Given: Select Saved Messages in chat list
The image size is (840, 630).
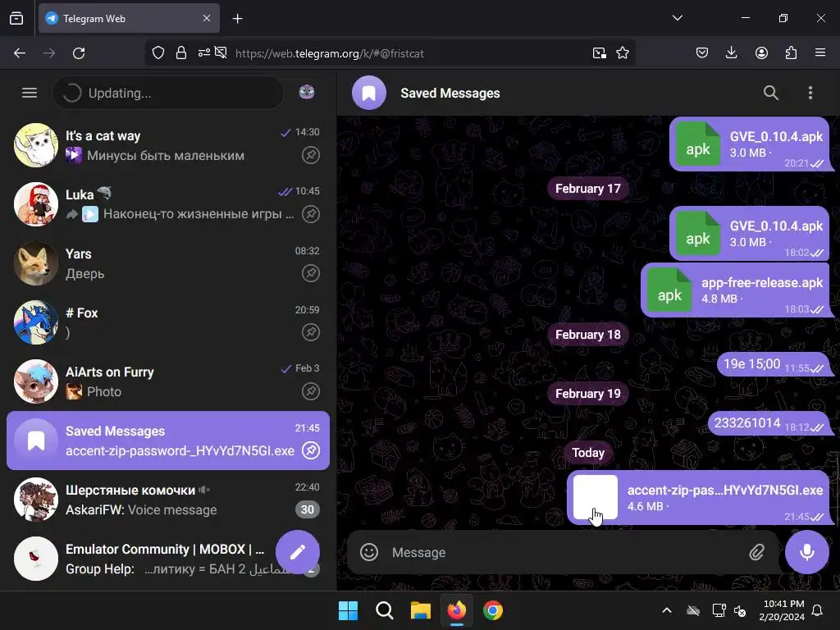Looking at the screenshot, I should [x=167, y=441].
